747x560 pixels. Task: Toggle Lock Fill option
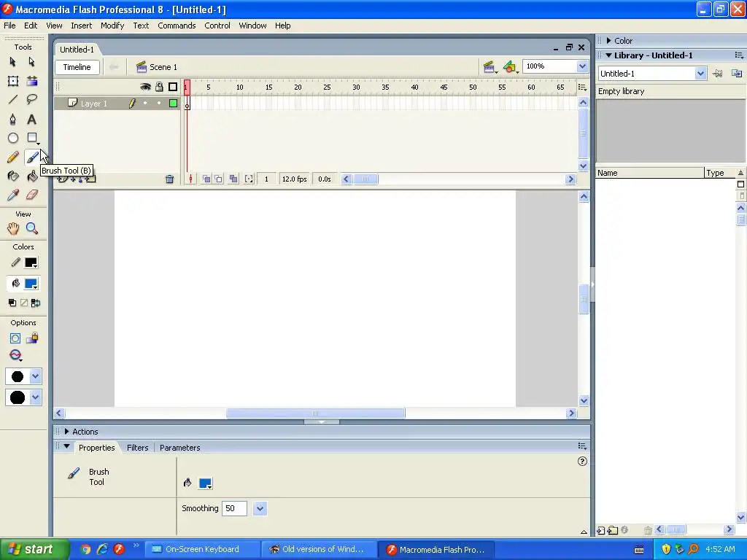click(x=32, y=338)
